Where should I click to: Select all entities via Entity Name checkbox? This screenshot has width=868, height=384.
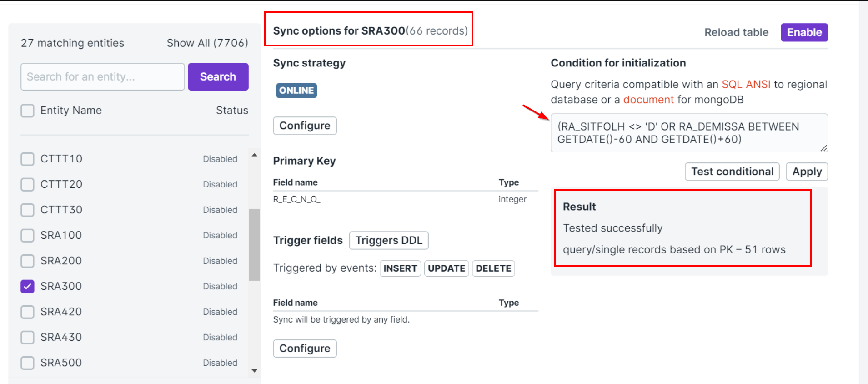28,111
